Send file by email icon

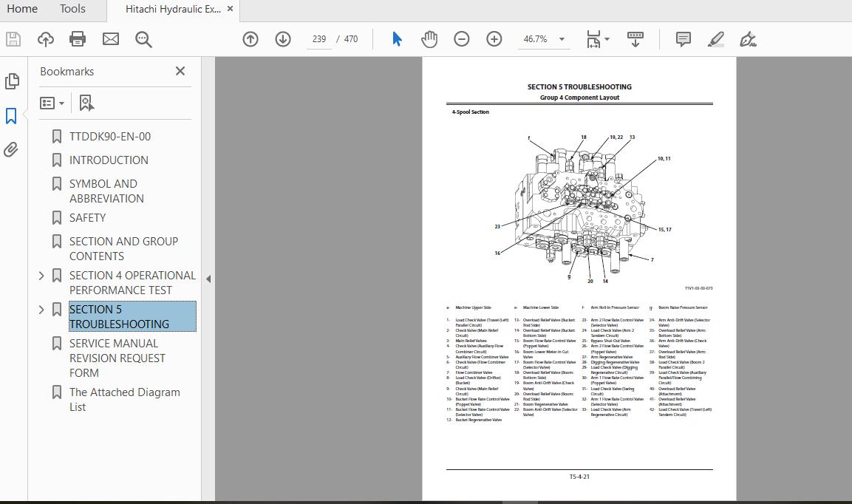[111, 39]
